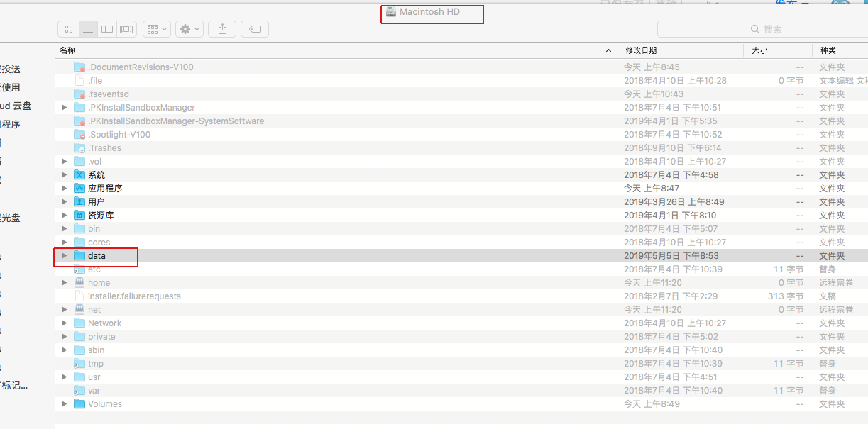Image resolution: width=868 pixels, height=429 pixels.
Task: Expand the private folder disclosure triangle
Action: (x=65, y=337)
